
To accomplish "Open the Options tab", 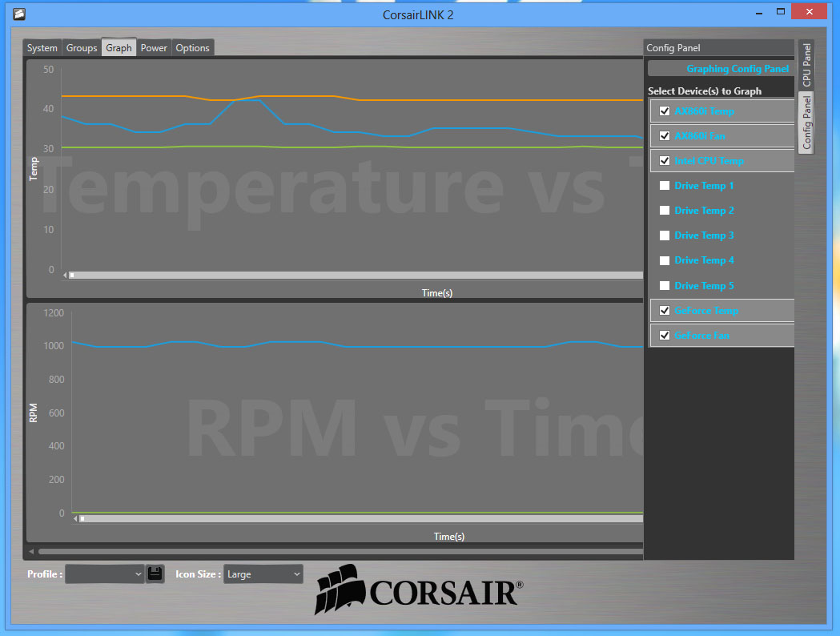I will (x=193, y=48).
